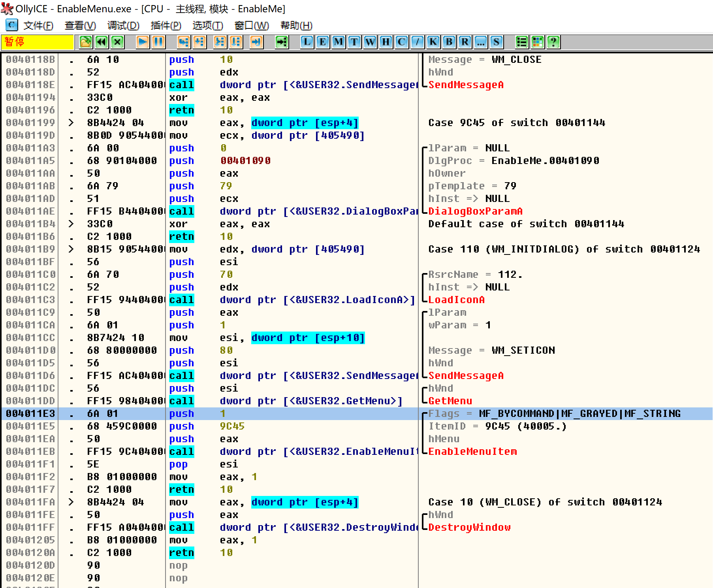Click pop esi instruction at 004011F1
This screenshot has width=713, height=588.
point(203,464)
